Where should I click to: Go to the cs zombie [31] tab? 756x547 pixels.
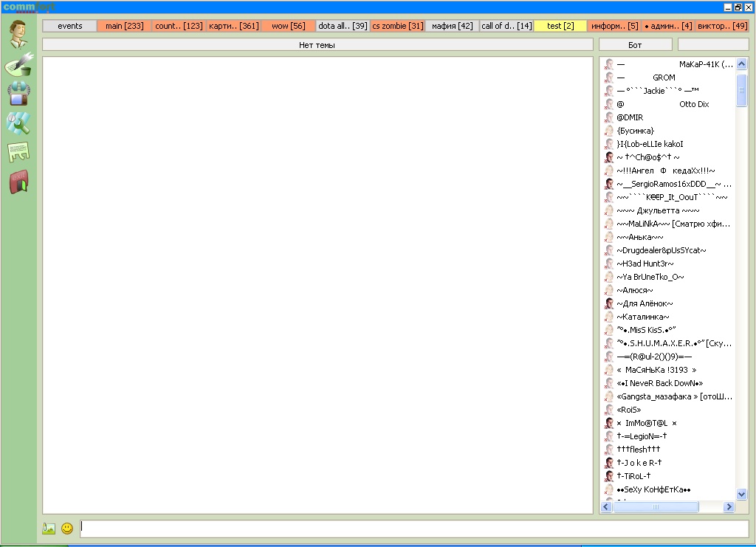click(397, 26)
